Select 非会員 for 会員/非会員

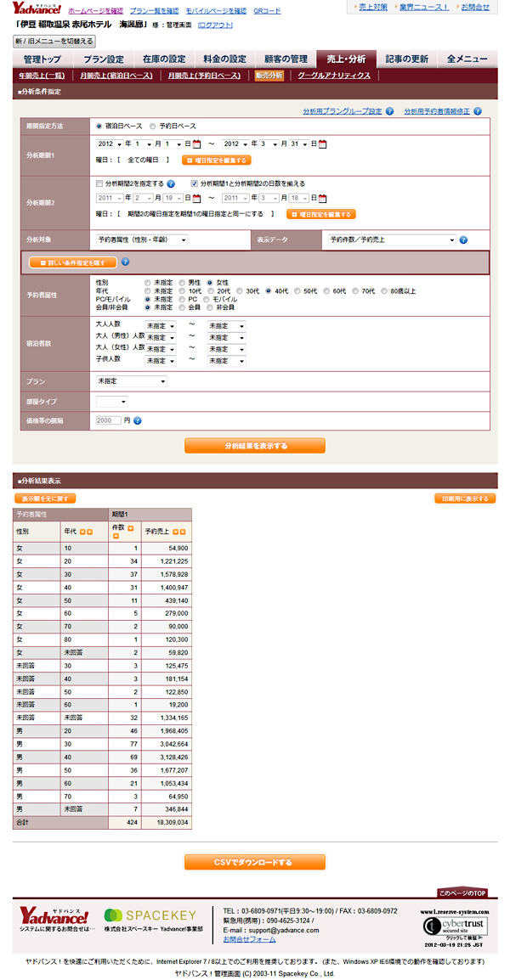pyautogui.click(x=210, y=307)
